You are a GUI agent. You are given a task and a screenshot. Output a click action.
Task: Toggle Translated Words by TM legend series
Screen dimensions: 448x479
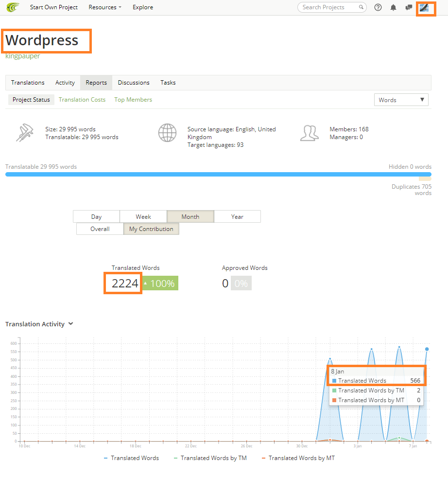click(x=210, y=458)
